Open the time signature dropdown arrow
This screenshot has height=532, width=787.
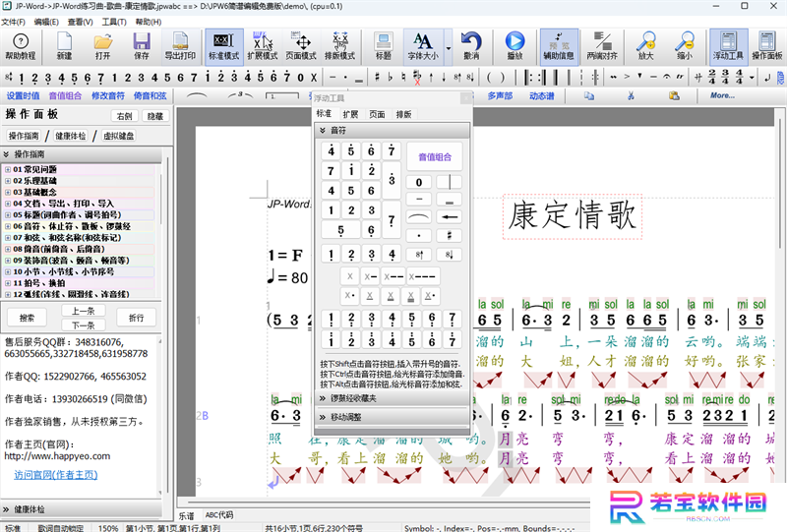752,78
